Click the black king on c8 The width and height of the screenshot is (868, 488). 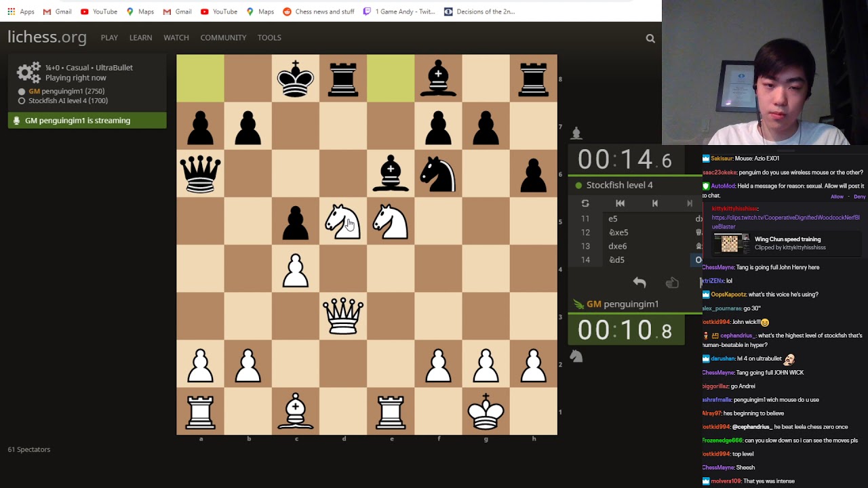(x=296, y=79)
